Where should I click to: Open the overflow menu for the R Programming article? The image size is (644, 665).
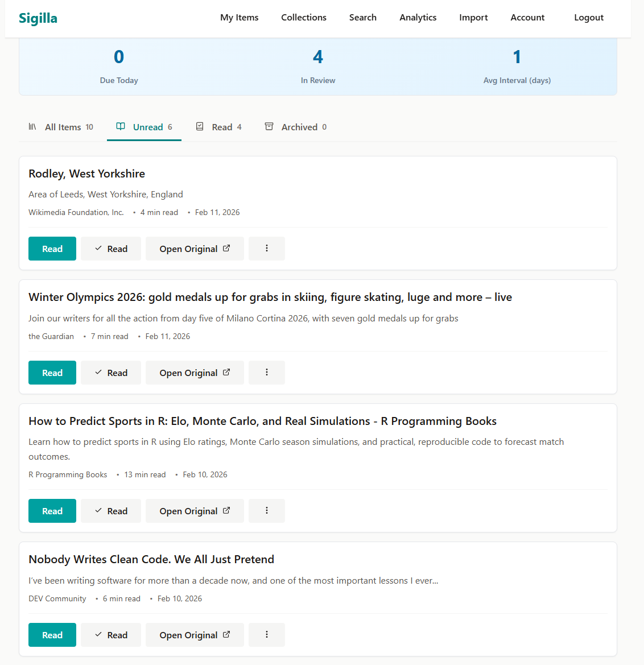(267, 511)
